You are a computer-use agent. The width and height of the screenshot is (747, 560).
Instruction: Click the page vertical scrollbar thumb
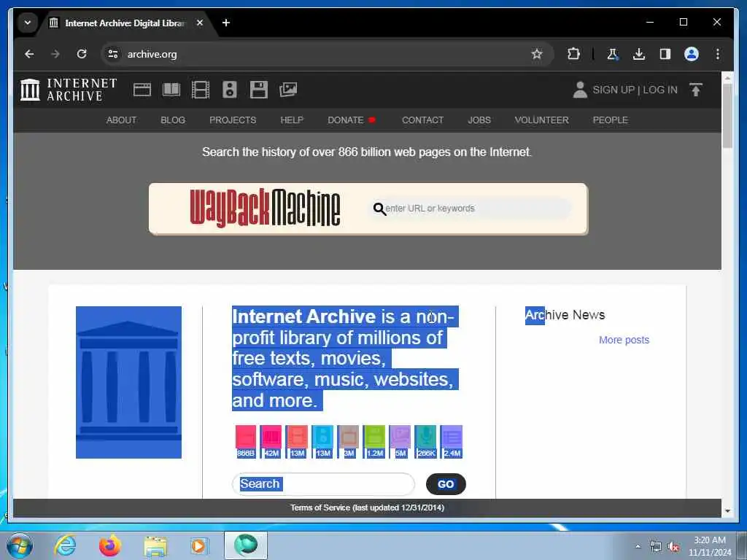(x=727, y=116)
